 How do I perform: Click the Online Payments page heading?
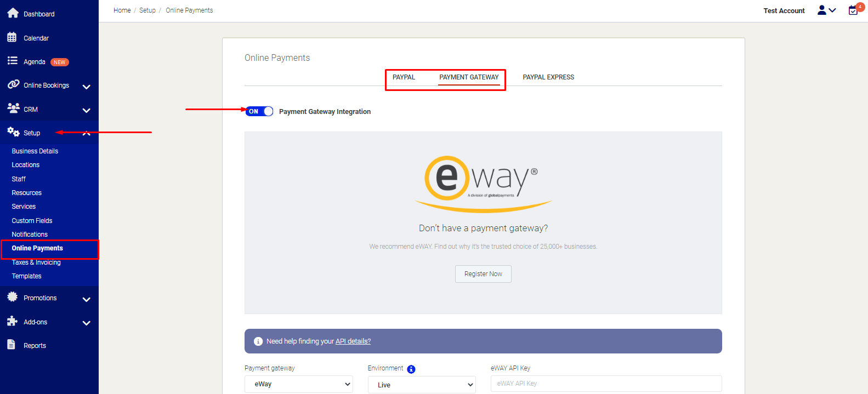point(277,58)
